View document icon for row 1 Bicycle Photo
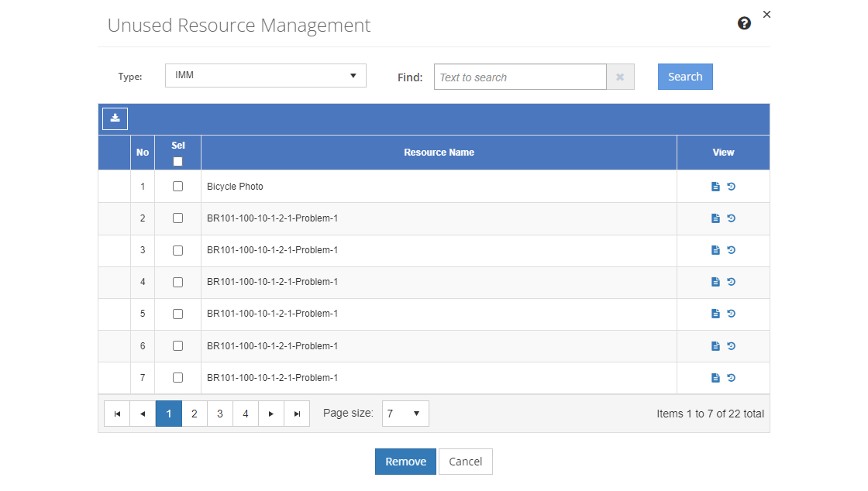The image size is (868, 491). point(715,187)
